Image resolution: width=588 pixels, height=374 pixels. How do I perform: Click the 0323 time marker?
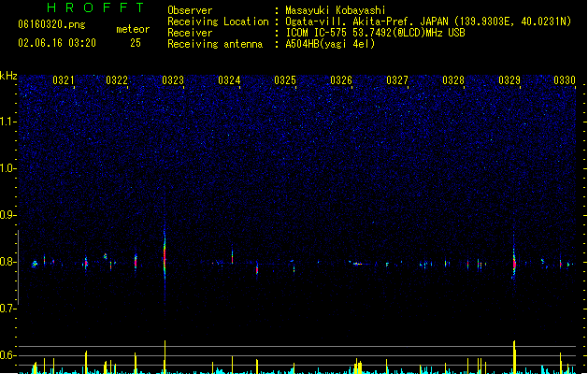(x=173, y=80)
